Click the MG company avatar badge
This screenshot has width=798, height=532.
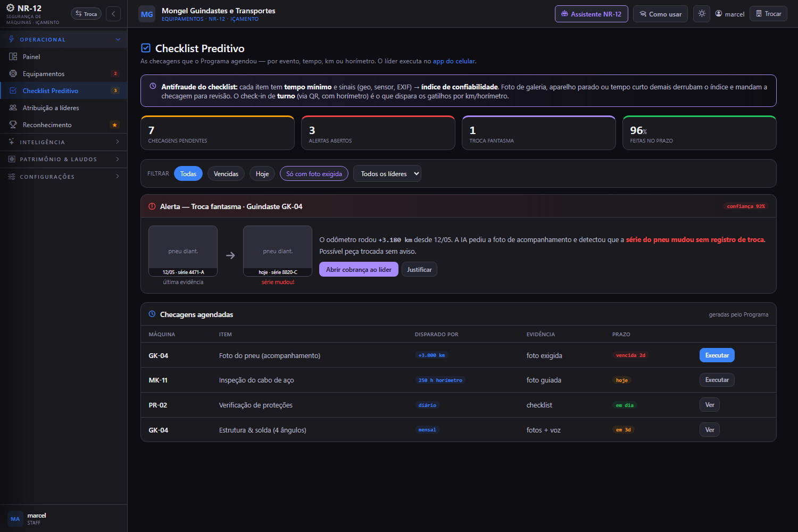[x=147, y=14]
